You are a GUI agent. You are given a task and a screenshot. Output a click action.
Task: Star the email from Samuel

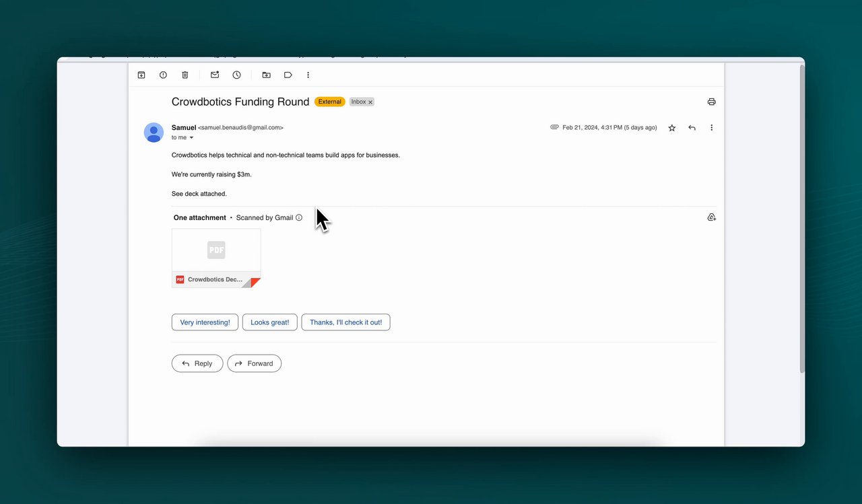coord(671,128)
